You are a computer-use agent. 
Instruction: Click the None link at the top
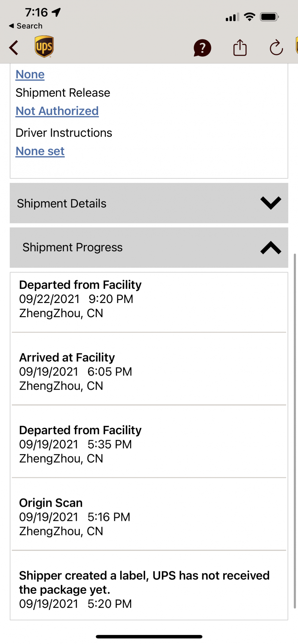pos(30,74)
